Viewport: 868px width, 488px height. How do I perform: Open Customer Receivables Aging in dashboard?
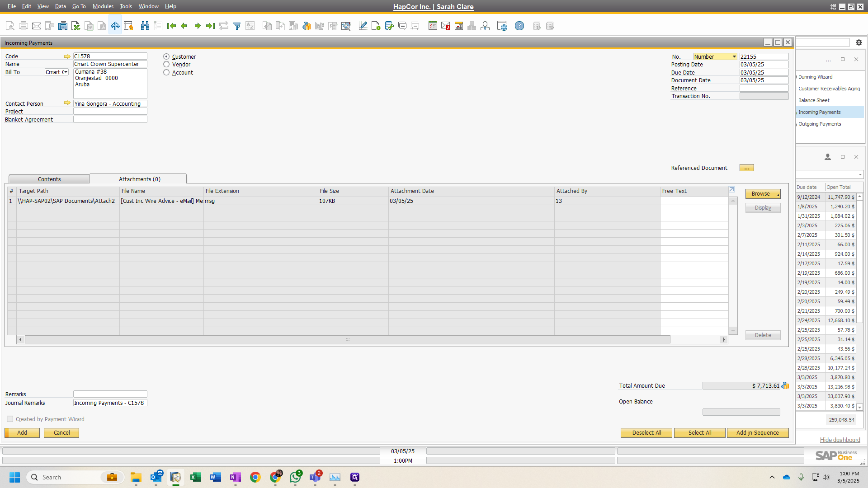tap(829, 89)
